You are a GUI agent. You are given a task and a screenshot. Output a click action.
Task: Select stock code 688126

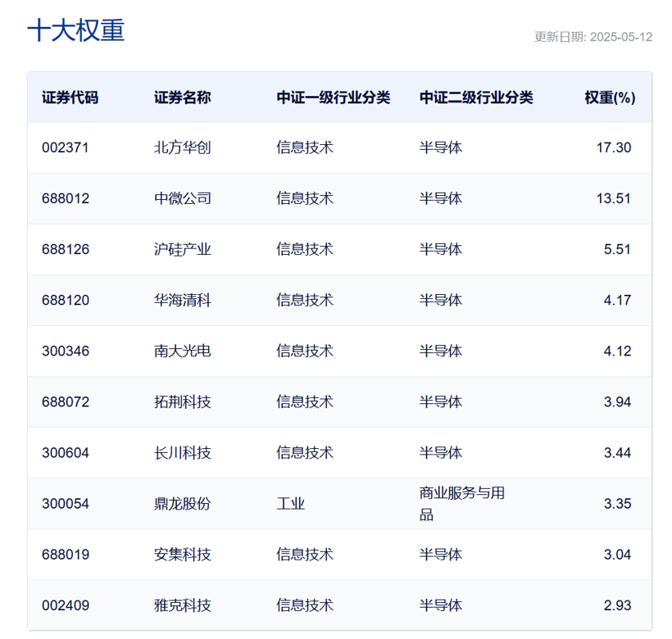(65, 249)
